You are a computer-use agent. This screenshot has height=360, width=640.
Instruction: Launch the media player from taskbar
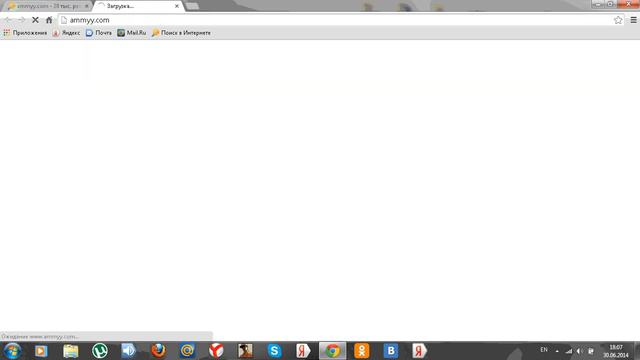coord(41,351)
